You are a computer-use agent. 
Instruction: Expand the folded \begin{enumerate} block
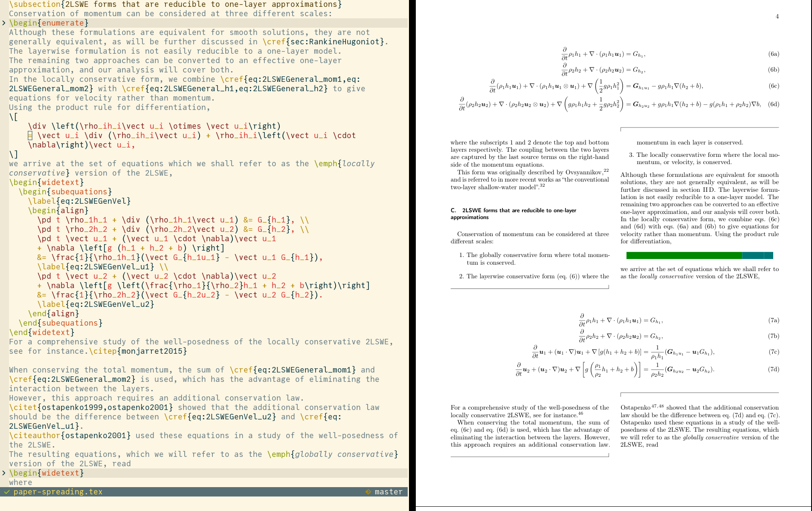tap(4, 23)
